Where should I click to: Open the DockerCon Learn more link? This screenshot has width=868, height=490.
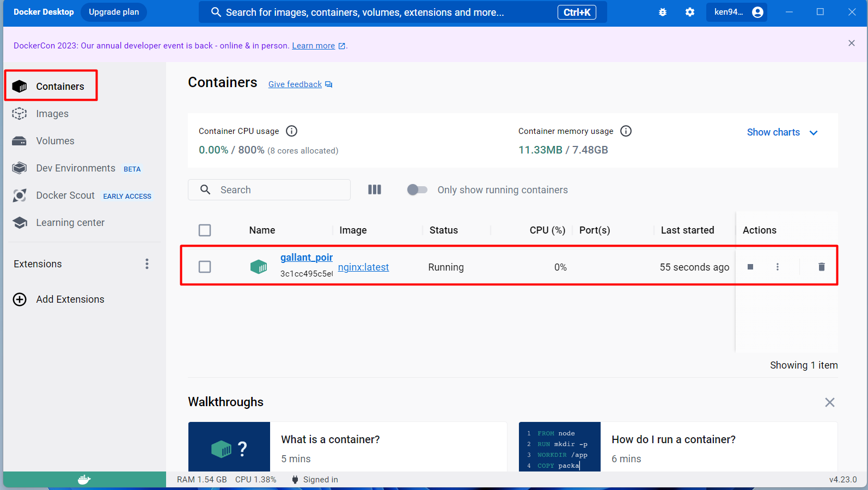[x=314, y=46]
